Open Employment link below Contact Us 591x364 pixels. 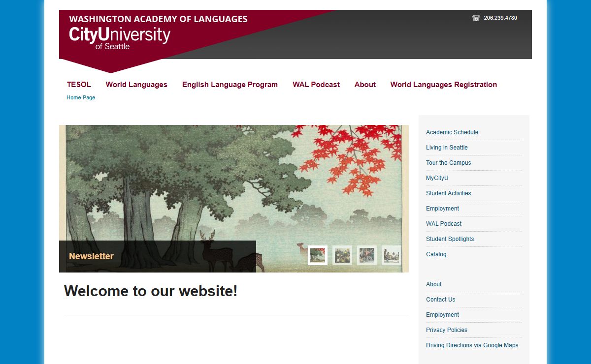pos(442,315)
